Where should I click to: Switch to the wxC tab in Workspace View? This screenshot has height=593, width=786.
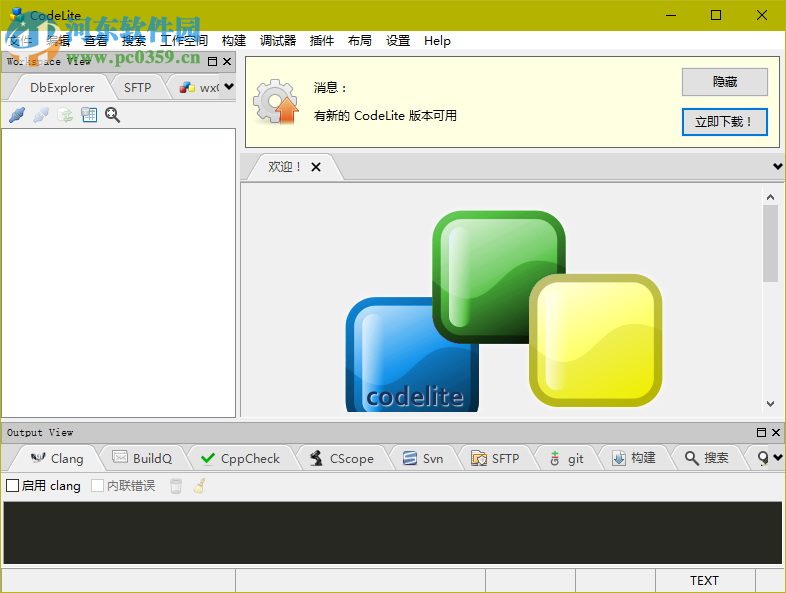[x=200, y=88]
